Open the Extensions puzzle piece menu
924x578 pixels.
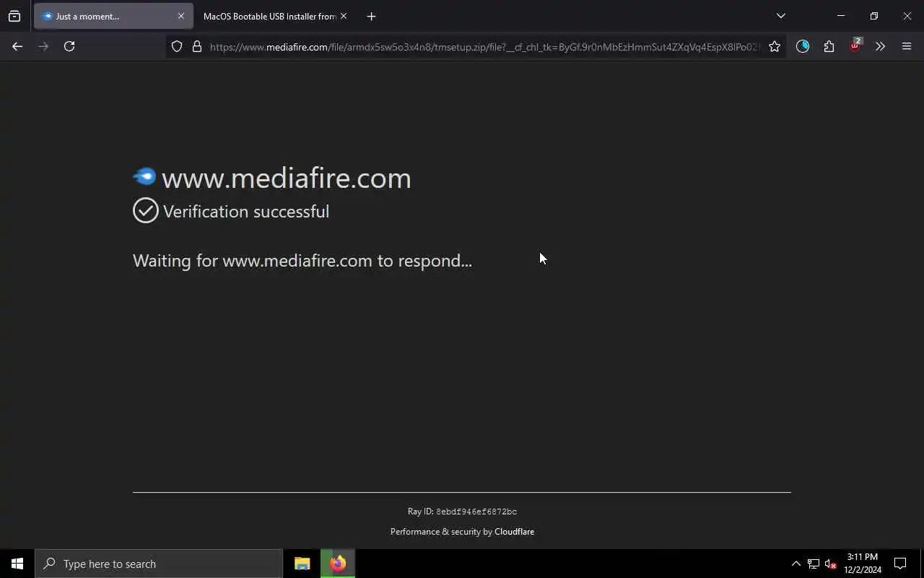(829, 46)
